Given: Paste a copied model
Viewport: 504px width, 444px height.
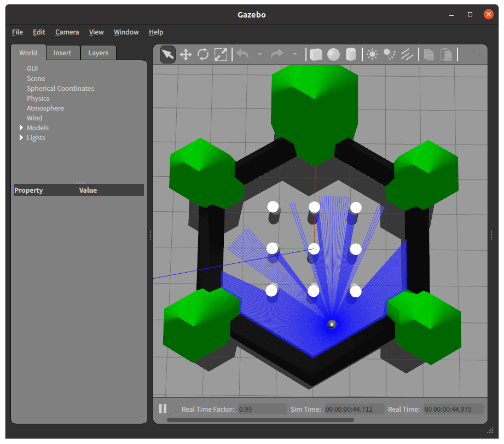Looking at the screenshot, I should (x=446, y=54).
